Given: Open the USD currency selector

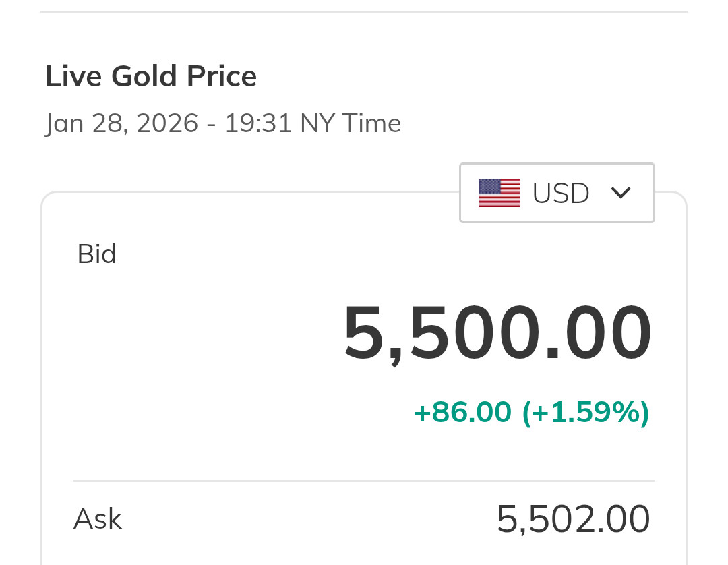Looking at the screenshot, I should point(557,193).
